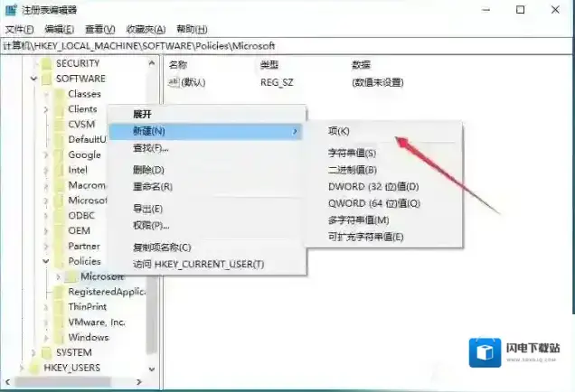This screenshot has height=392, width=575.
Task: Select the (默认) string value icon
Action: (x=175, y=82)
